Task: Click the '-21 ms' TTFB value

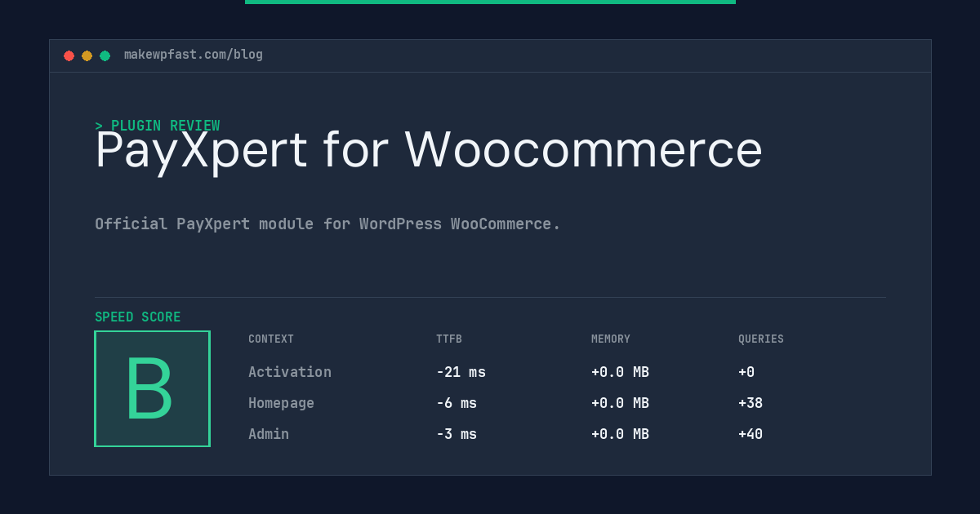Action: pos(461,372)
